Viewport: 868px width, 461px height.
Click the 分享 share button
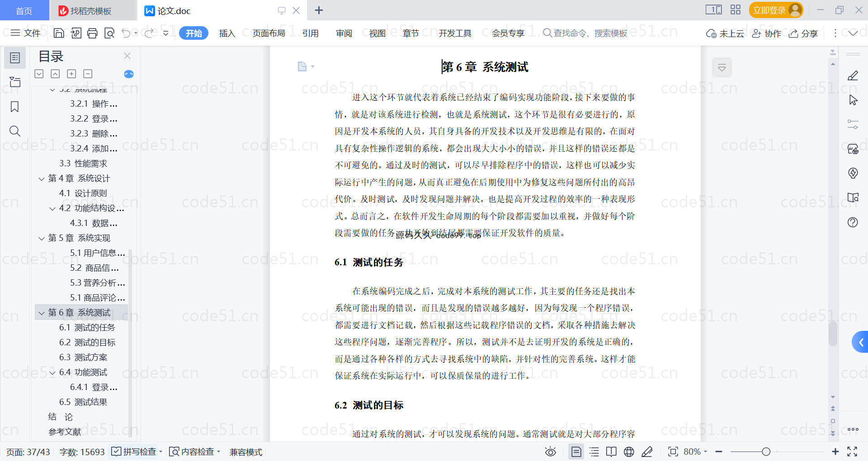tap(803, 33)
